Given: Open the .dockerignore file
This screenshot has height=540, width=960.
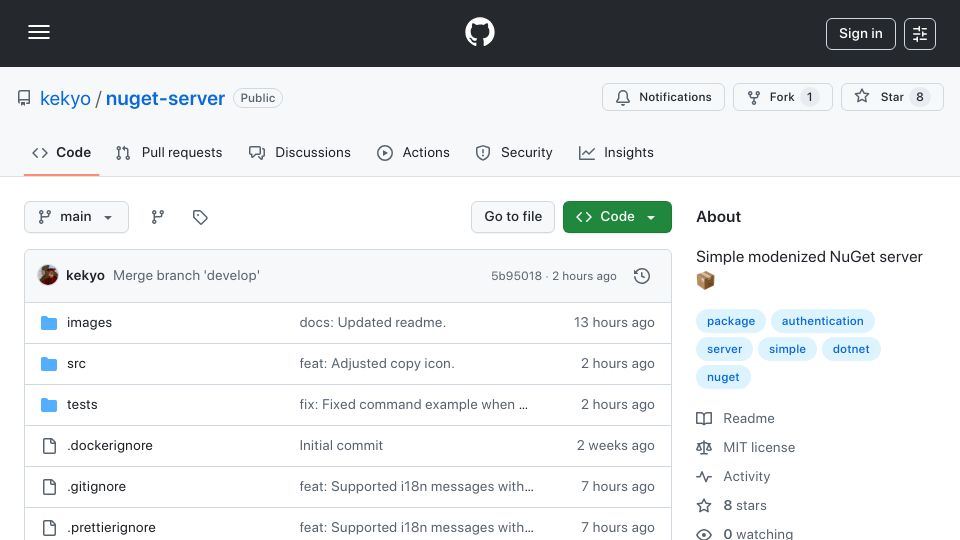Looking at the screenshot, I should click(110, 446).
